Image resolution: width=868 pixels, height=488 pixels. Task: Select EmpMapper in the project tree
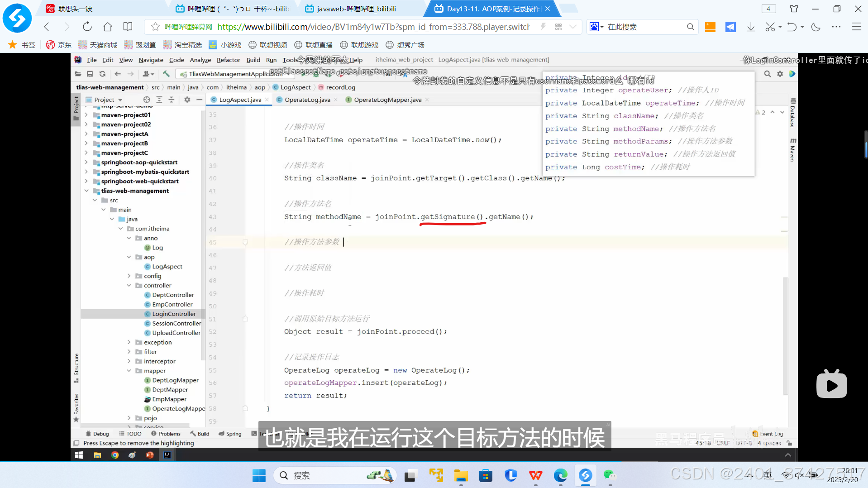[169, 399]
